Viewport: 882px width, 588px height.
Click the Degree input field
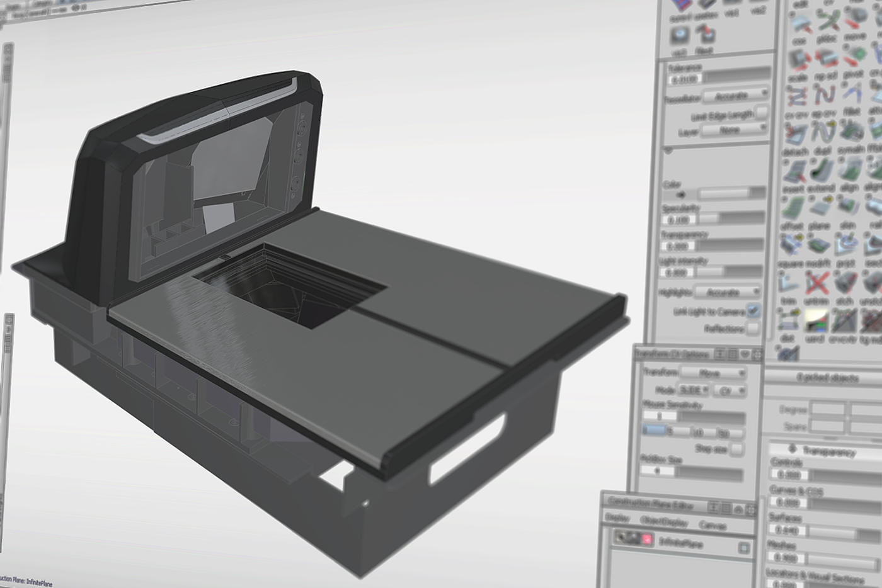[x=827, y=409]
